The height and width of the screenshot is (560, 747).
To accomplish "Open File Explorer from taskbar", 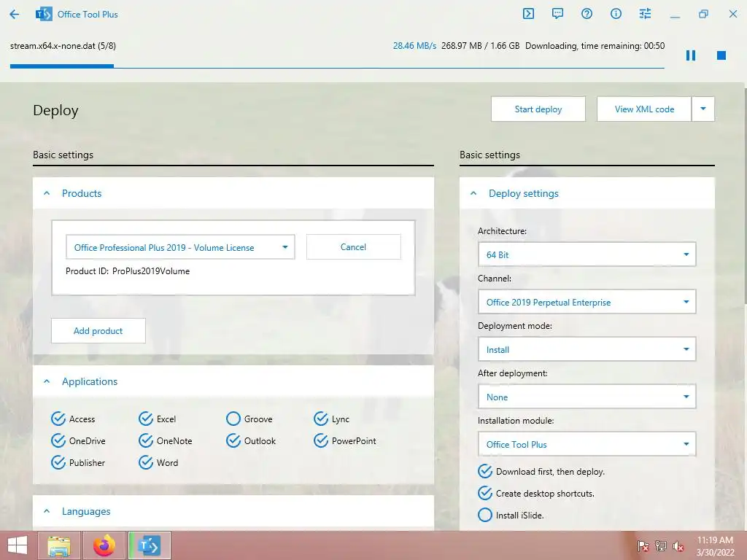I will point(59,545).
